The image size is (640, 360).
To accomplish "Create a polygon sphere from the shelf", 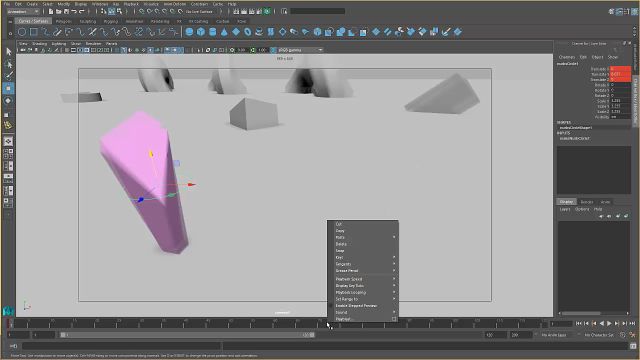I will tap(189, 32).
